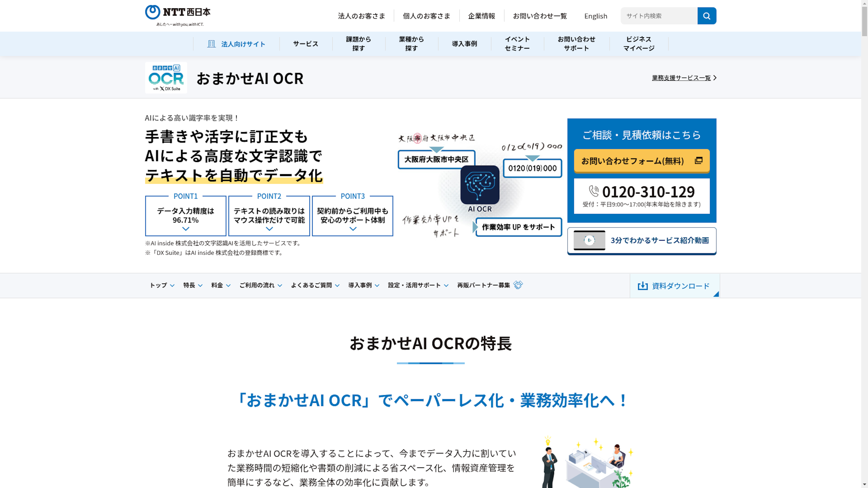Open 3分でわかるサービス紹介動画 link
Screen dimensions: 868x488
642,240
